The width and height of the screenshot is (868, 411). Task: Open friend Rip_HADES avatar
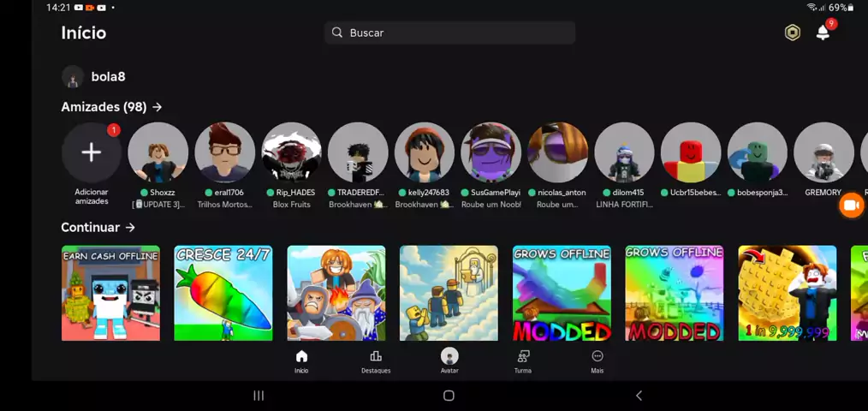291,152
